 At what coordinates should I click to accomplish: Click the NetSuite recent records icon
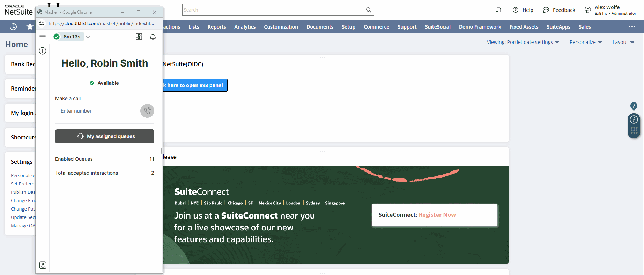(x=13, y=26)
